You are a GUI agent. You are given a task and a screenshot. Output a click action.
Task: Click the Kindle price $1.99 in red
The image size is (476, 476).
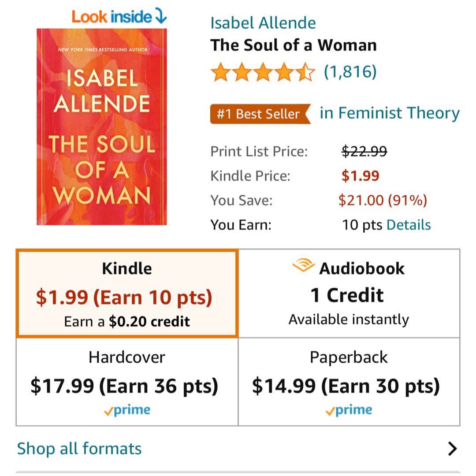361,176
